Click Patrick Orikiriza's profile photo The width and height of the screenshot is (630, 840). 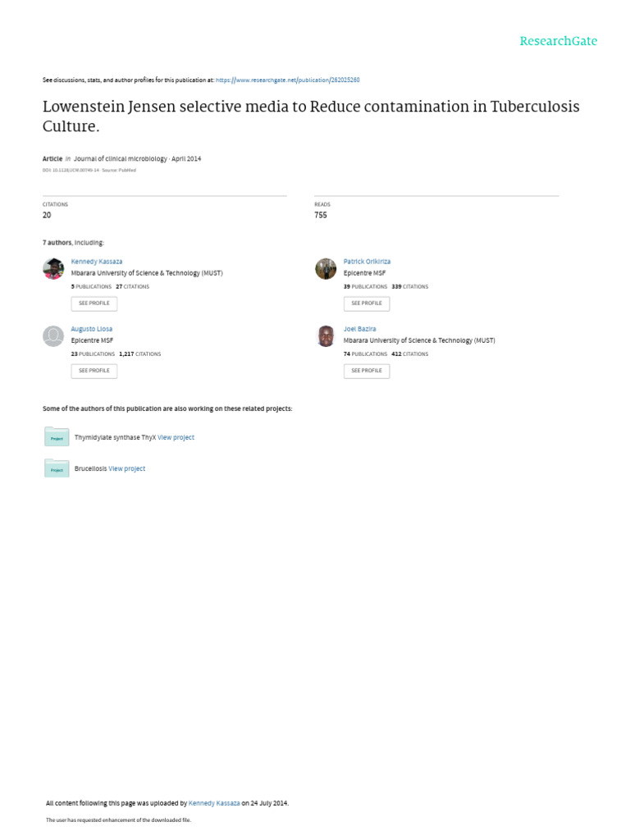(x=326, y=268)
